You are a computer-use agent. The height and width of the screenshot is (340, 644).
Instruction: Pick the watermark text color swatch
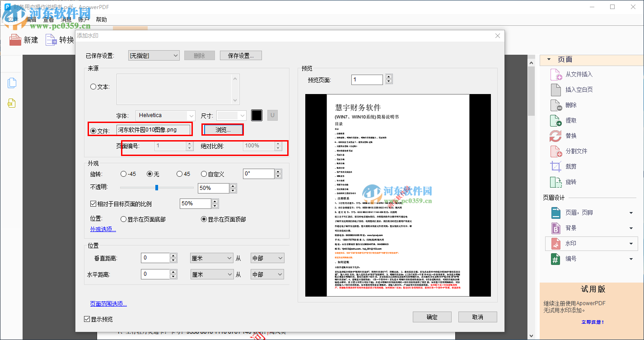click(x=257, y=115)
